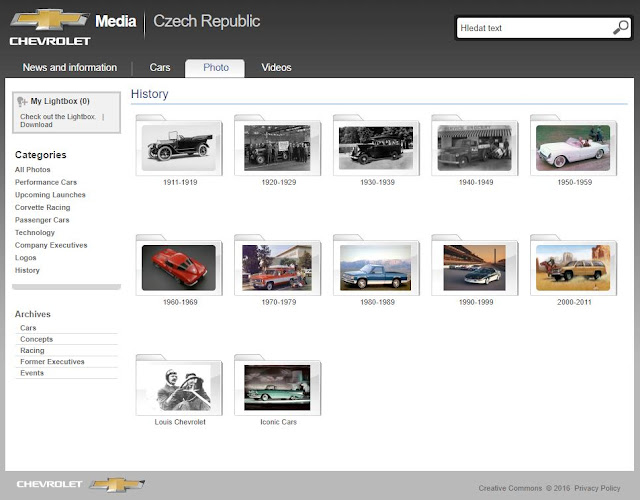Click the 1911-1919 label text
The image size is (640, 500).
point(180,182)
